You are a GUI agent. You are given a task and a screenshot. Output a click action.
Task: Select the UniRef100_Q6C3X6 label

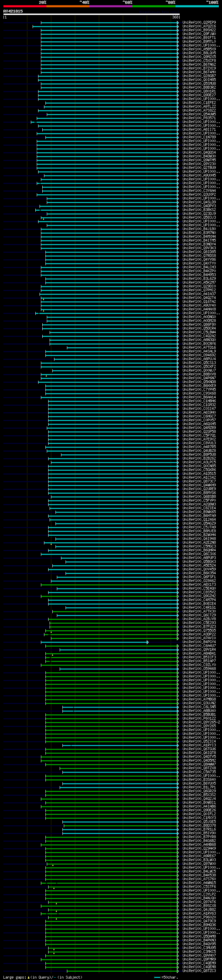(199, 554)
